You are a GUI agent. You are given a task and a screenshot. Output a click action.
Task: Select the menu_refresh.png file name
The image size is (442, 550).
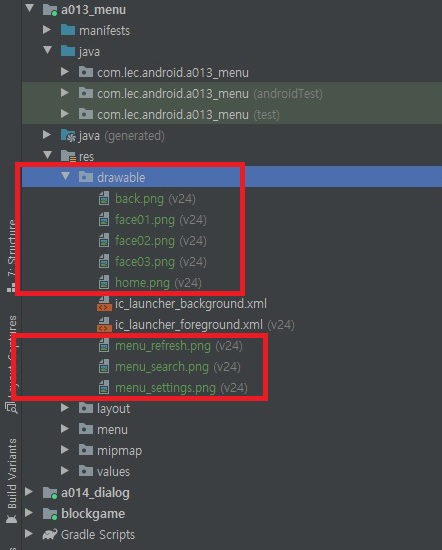click(163, 346)
